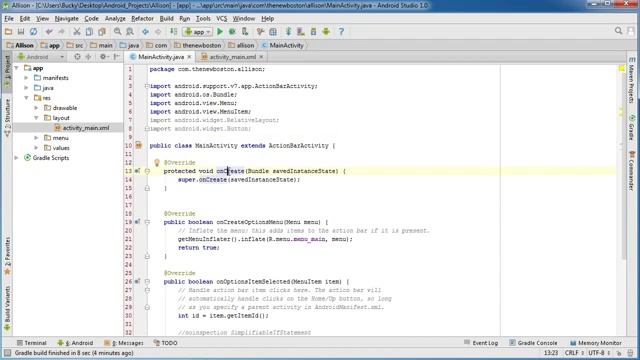
Task: Open AVD Manager icon
Action: coord(301,31)
